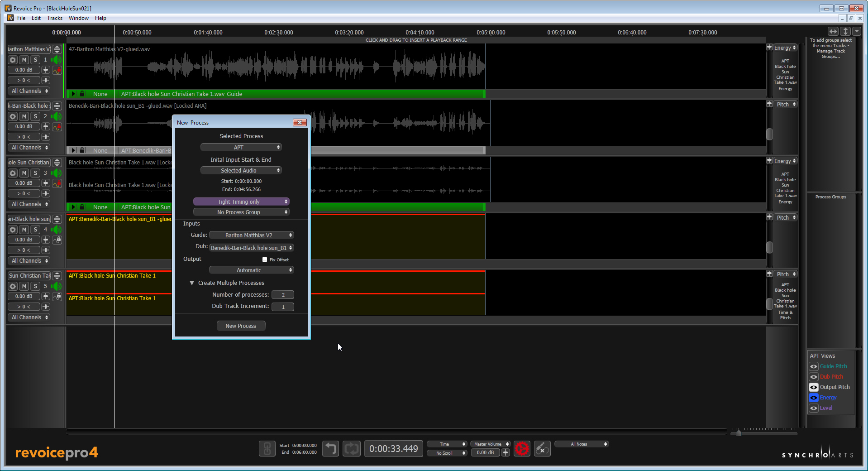Solo track 1 with S button
868x471 pixels.
[35, 60]
